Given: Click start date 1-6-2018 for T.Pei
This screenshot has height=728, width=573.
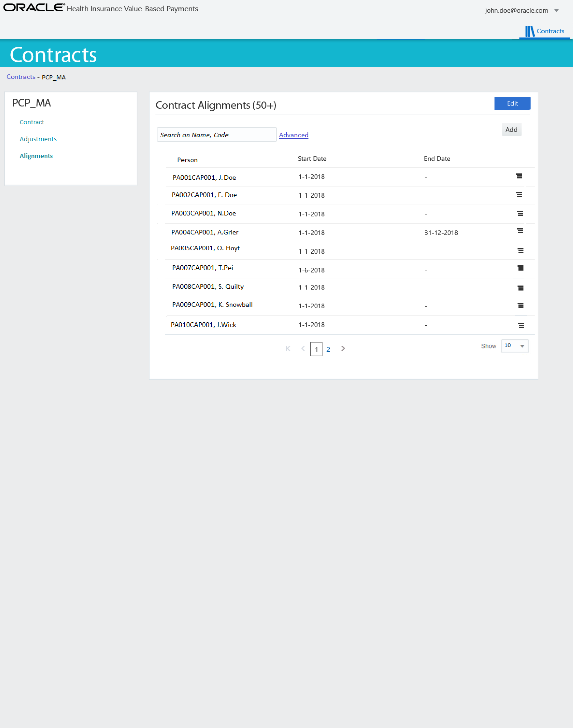Looking at the screenshot, I should [311, 270].
